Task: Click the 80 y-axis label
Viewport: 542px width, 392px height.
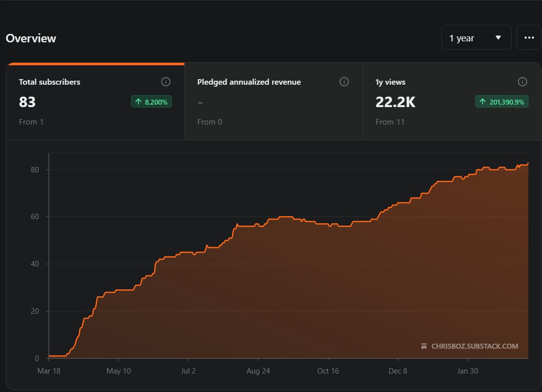Action: (x=35, y=170)
